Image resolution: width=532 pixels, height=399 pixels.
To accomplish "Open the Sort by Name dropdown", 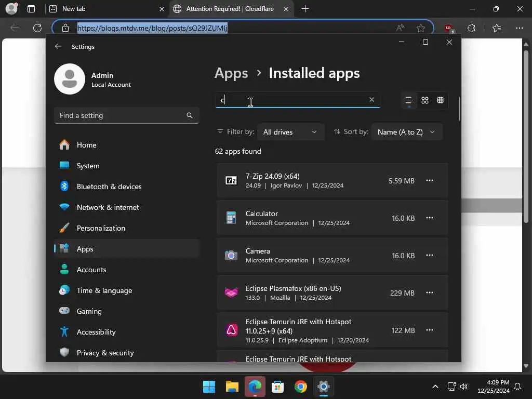I will (x=406, y=132).
